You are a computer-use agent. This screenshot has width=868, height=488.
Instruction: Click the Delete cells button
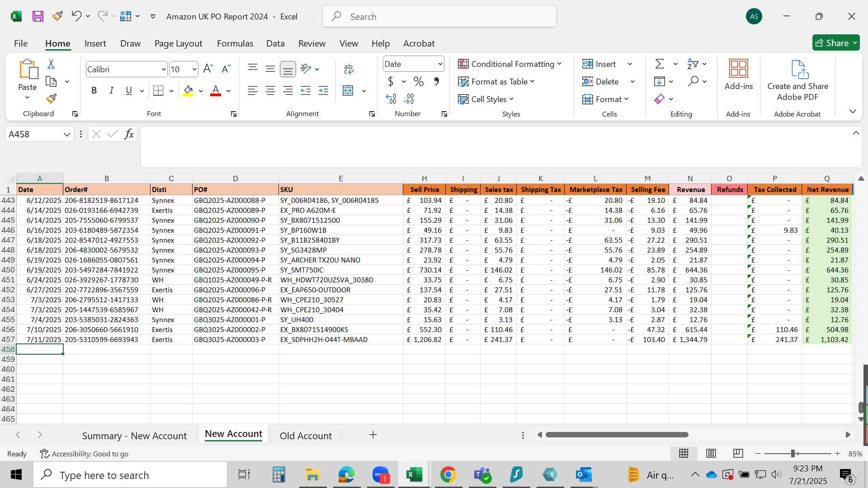[x=600, y=81]
